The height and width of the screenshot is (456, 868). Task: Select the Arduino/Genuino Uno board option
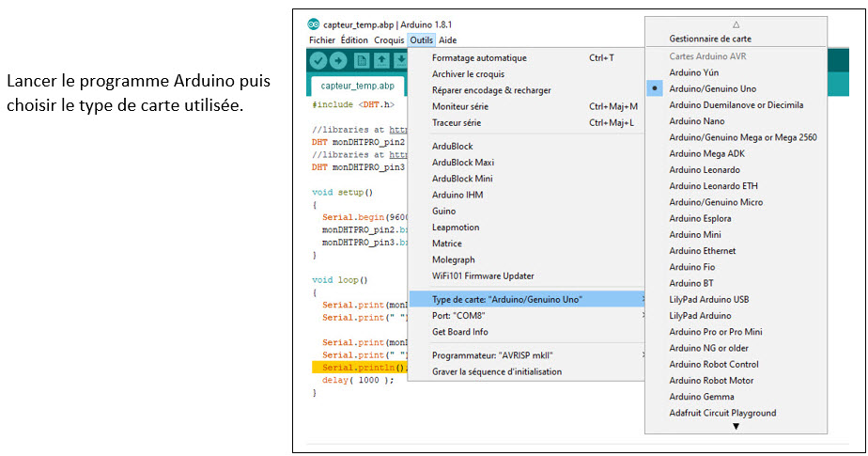tap(712, 88)
